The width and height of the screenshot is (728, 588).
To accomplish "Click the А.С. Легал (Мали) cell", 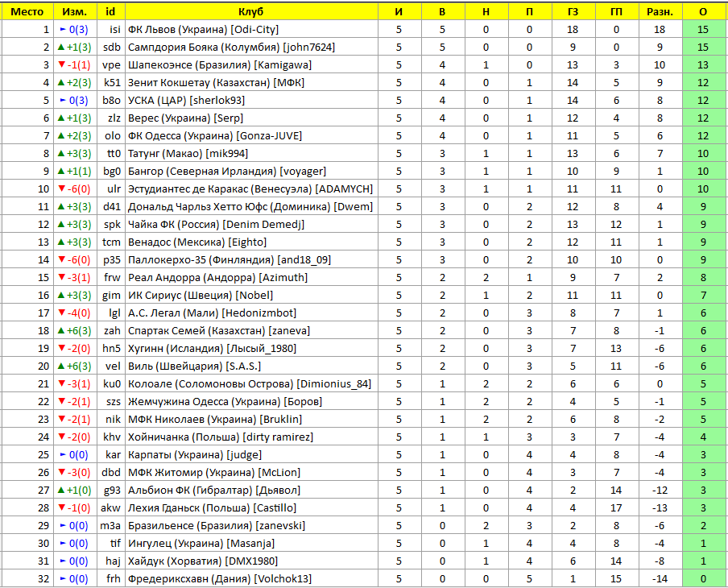I will pyautogui.click(x=251, y=313).
